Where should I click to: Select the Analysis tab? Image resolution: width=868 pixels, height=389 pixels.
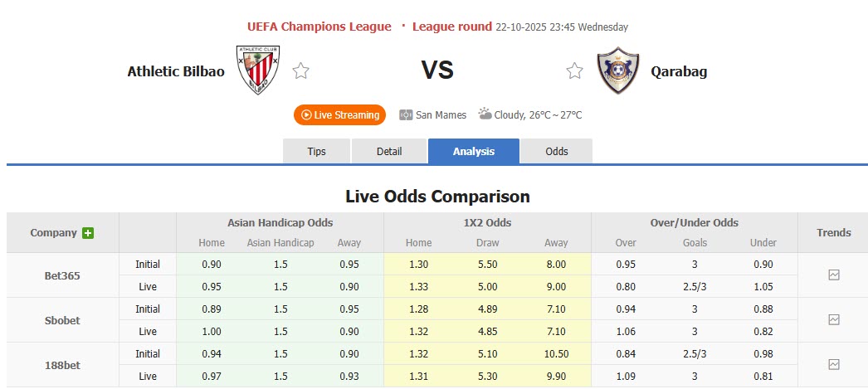pyautogui.click(x=474, y=151)
